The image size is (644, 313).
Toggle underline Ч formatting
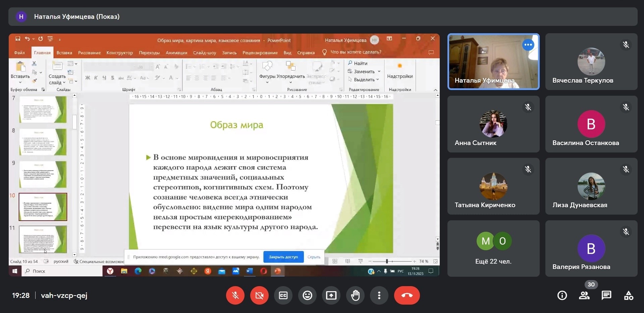(104, 78)
